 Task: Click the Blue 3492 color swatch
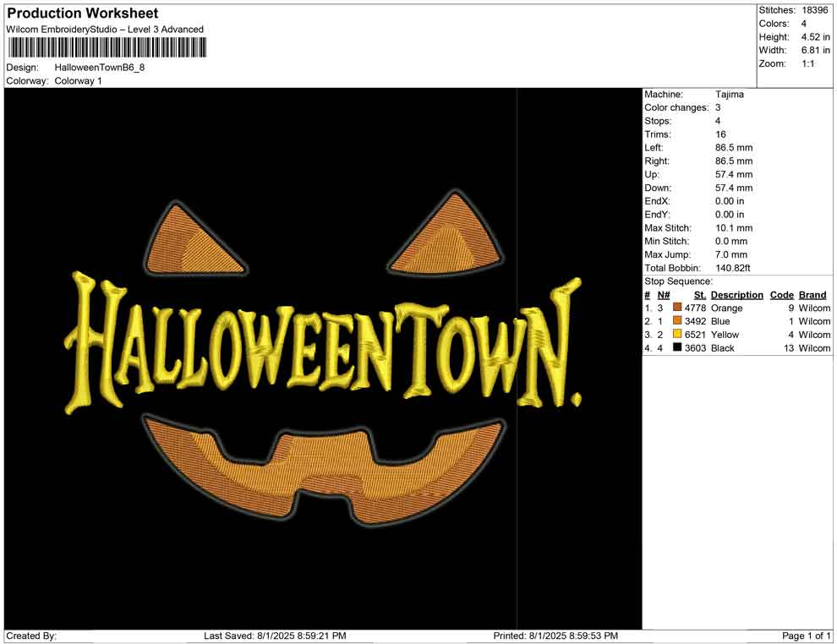coord(677,320)
